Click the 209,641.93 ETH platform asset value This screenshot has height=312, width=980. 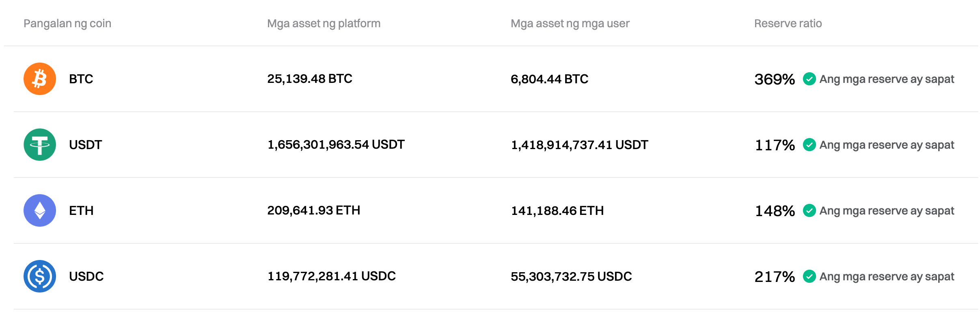[x=313, y=210]
